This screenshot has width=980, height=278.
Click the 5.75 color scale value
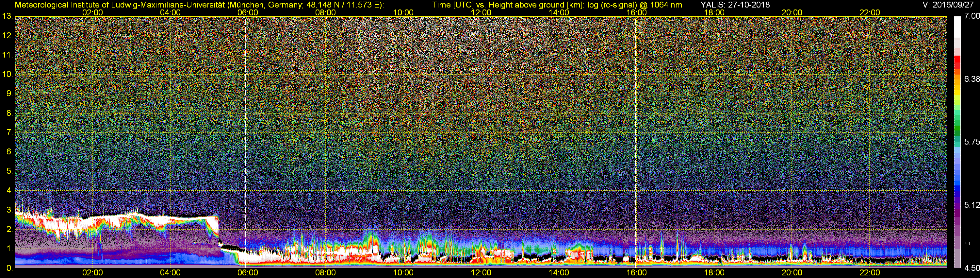point(972,142)
